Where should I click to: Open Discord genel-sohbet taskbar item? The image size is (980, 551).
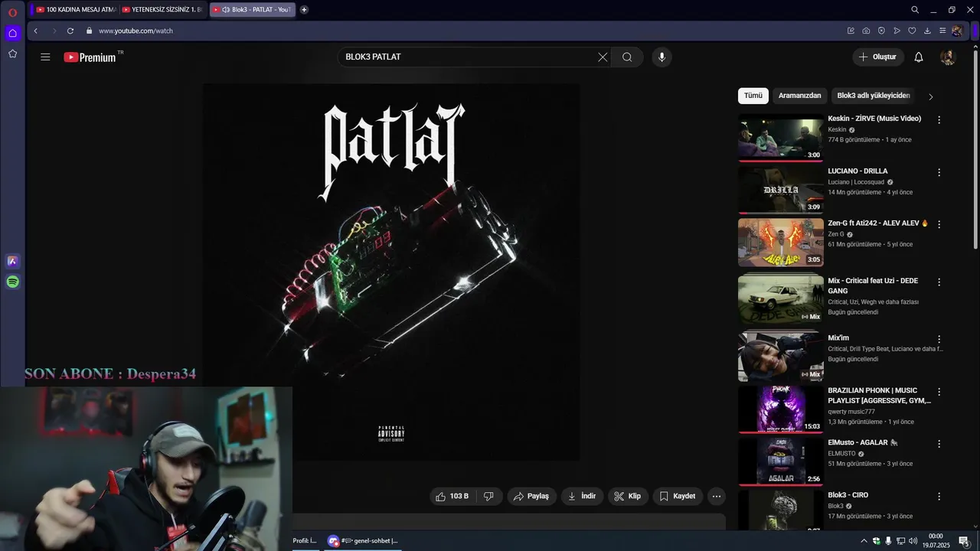pyautogui.click(x=363, y=540)
